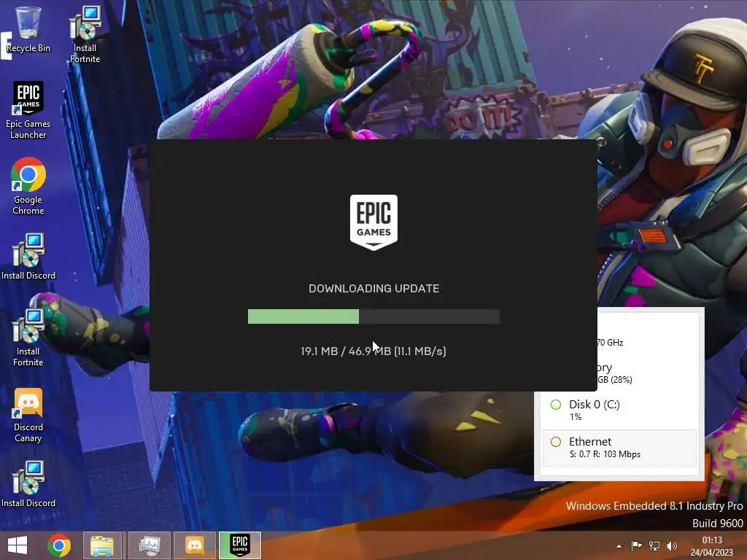
Task: Click the GB (28%) memory usage text
Action: (x=614, y=379)
